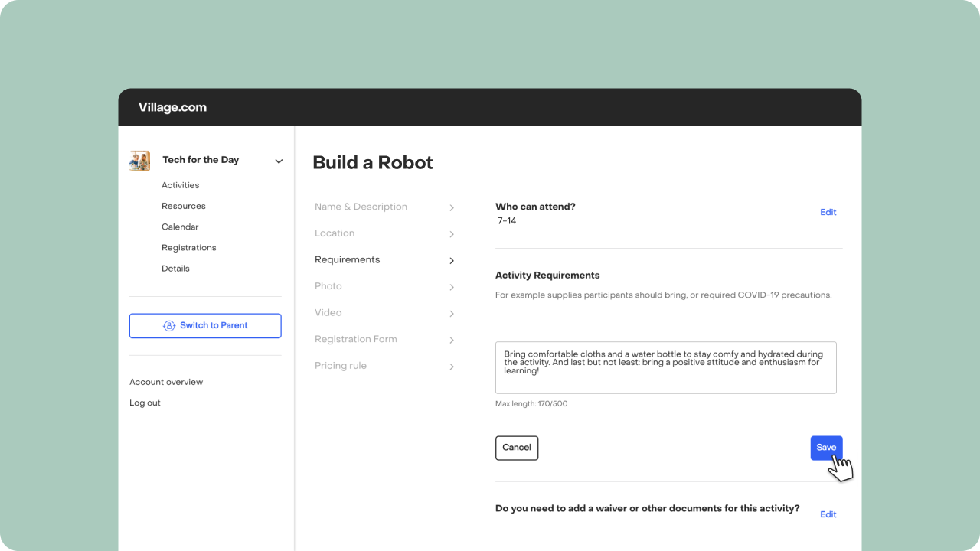
Task: Open Registrations in sidebar
Action: 188,247
